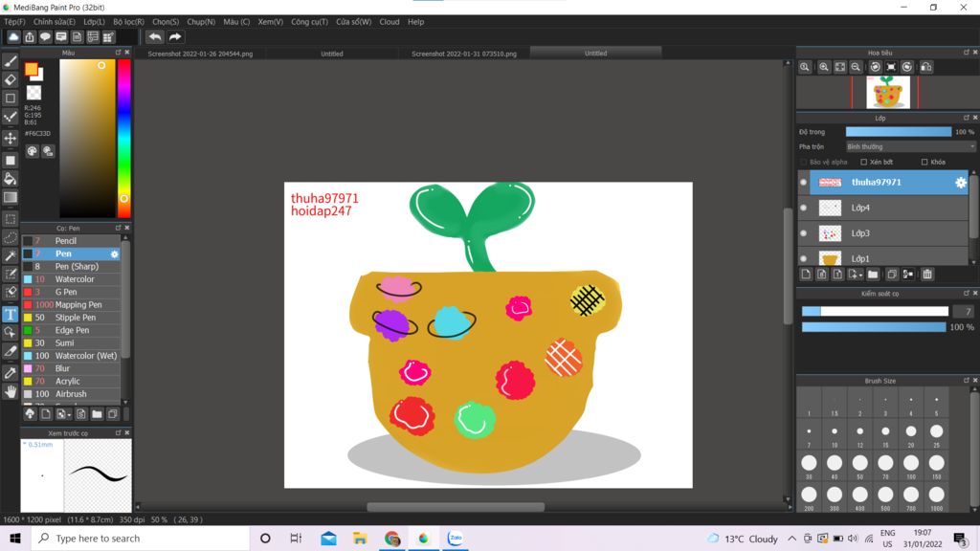This screenshot has height=551, width=980.
Task: Open settings gear of thuha97971 layer
Action: [960, 183]
